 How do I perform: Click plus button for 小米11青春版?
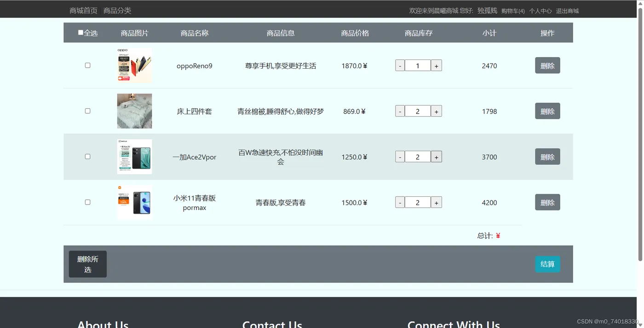pos(436,202)
